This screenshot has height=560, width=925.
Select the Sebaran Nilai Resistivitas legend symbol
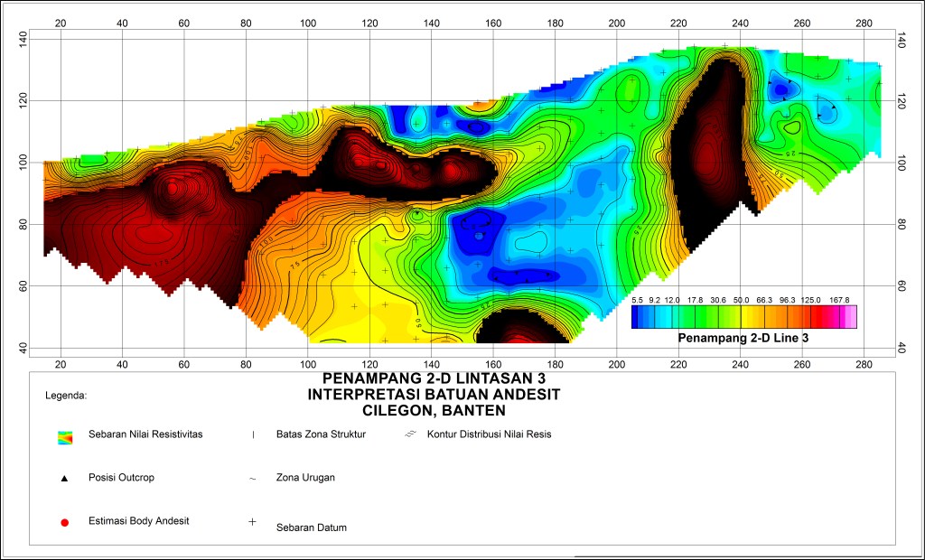(64, 434)
